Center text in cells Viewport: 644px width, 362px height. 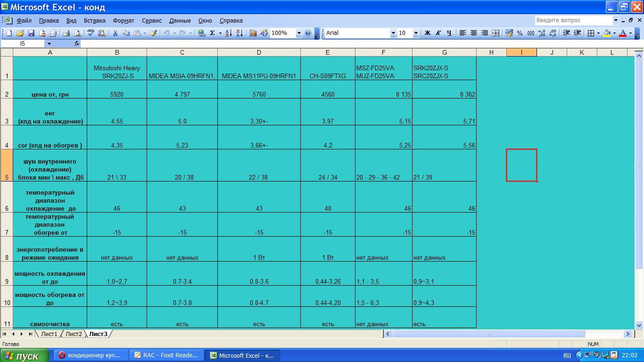(x=474, y=33)
